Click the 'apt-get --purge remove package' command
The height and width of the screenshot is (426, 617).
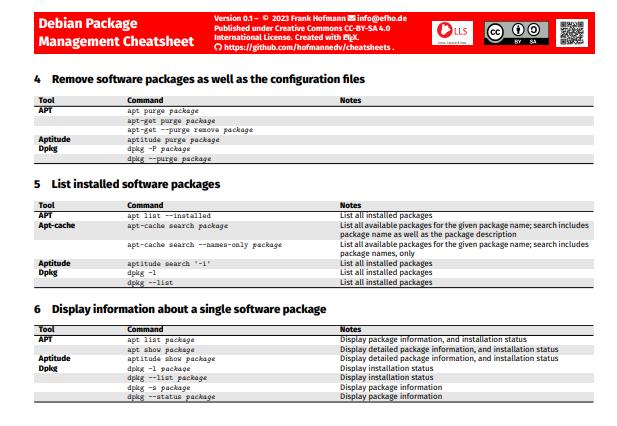pyautogui.click(x=190, y=130)
